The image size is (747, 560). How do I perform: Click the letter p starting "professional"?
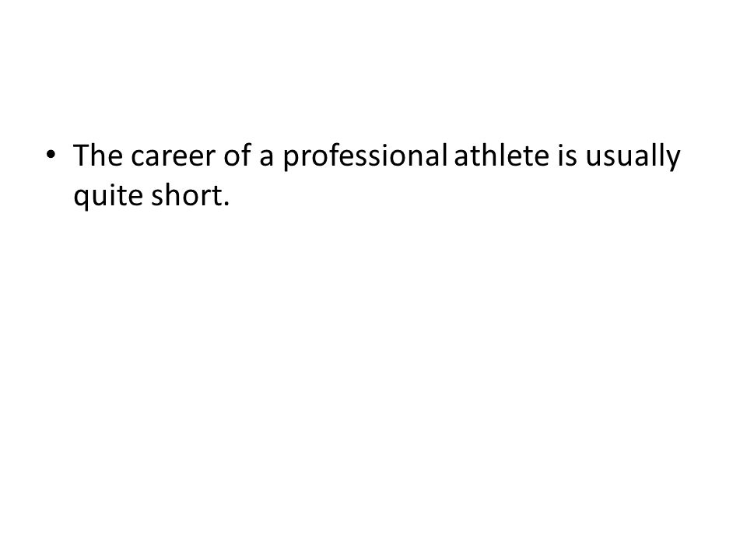[x=291, y=160]
